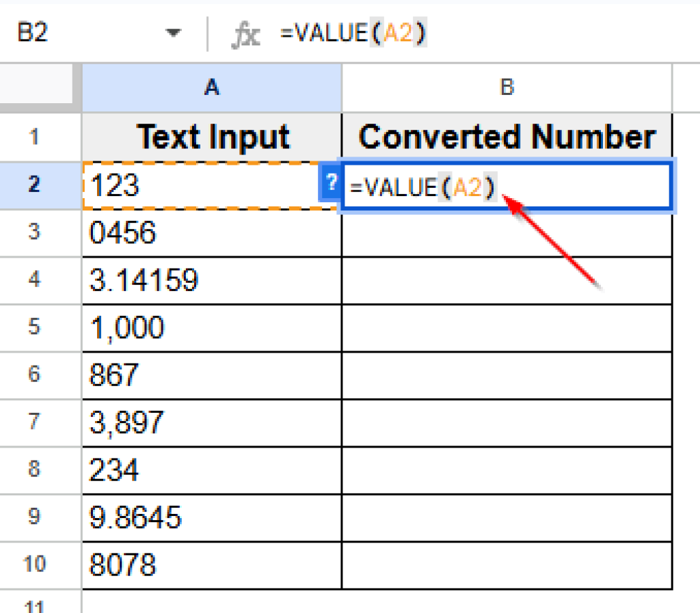Viewport: 700px width, 613px height.
Task: Click the fx function icon
Action: tap(247, 32)
